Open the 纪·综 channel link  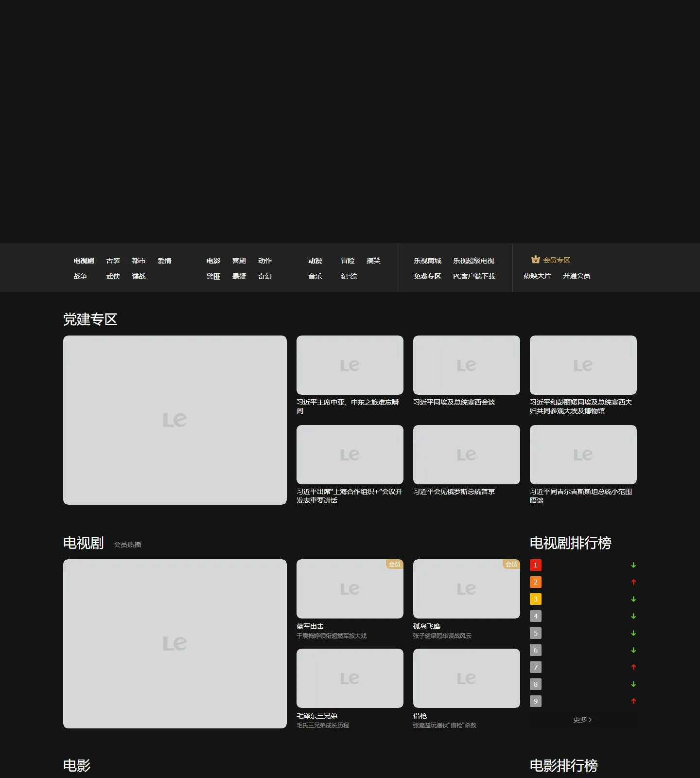(349, 276)
